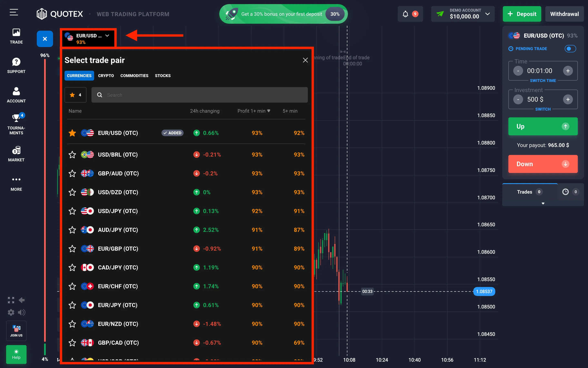This screenshot has width=588, height=368.
Task: Expand the Trades panel arrow
Action: point(543,203)
